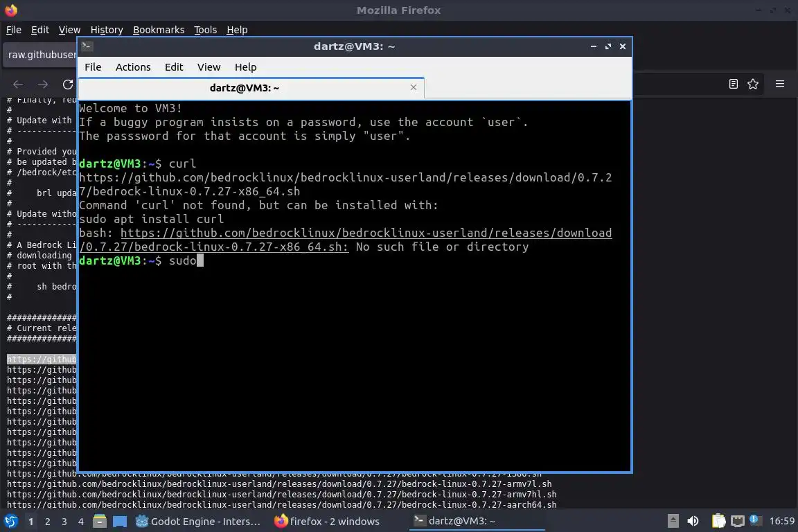Open the LXQt start menu icon
Viewport: 798px width, 532px height.
click(x=10, y=522)
